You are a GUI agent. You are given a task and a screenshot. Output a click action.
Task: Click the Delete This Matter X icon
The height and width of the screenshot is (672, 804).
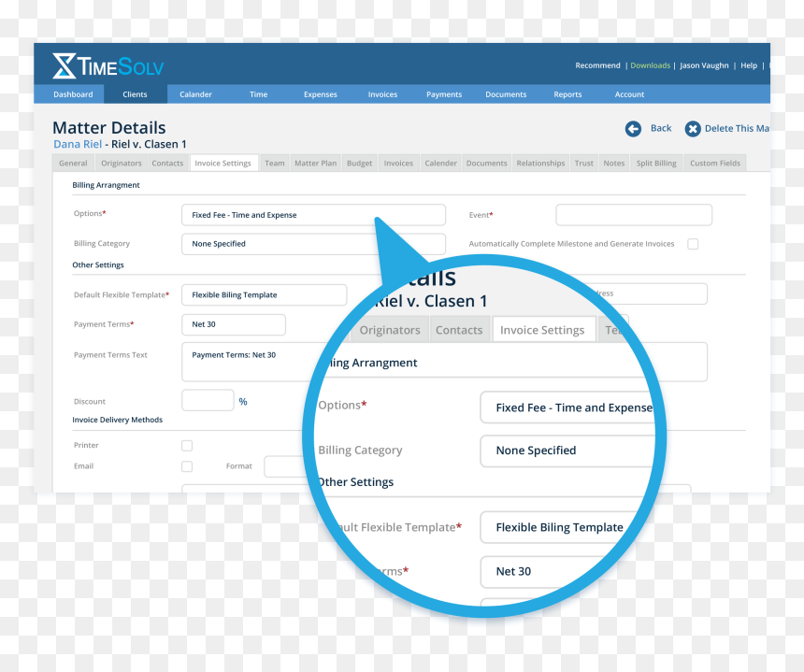[x=693, y=129]
